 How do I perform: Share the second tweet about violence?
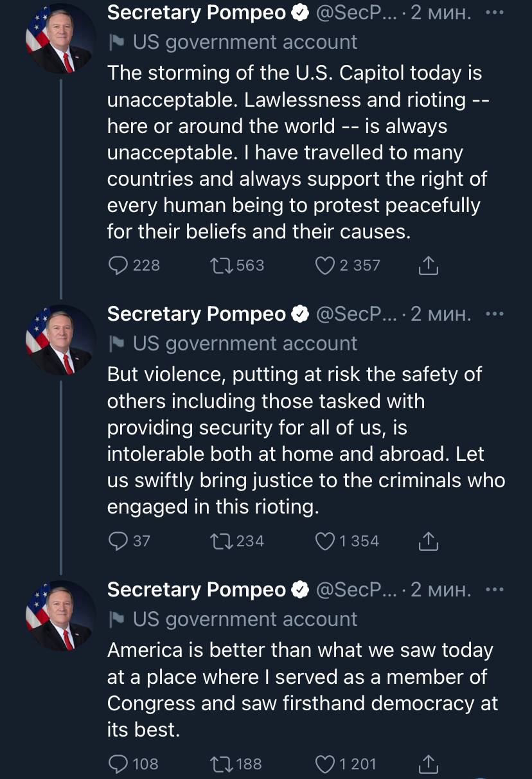(428, 541)
